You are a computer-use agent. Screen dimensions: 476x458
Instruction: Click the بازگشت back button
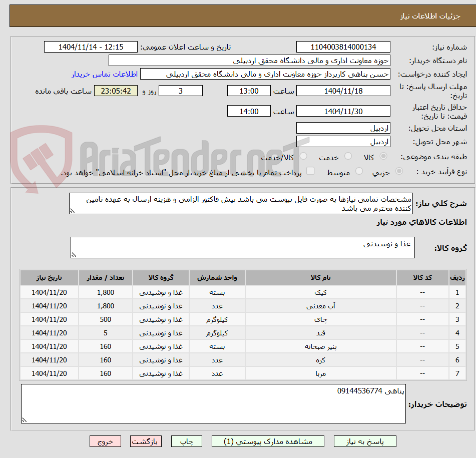tap(146, 441)
